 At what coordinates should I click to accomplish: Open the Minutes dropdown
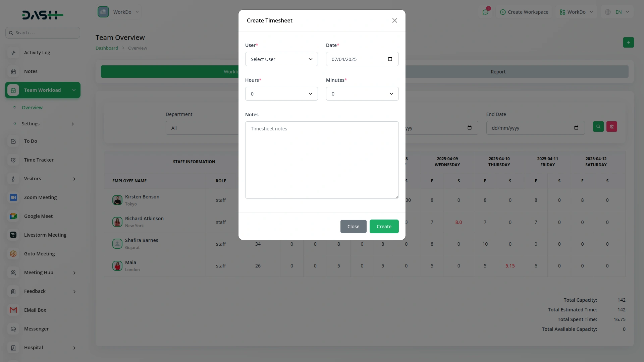(362, 94)
